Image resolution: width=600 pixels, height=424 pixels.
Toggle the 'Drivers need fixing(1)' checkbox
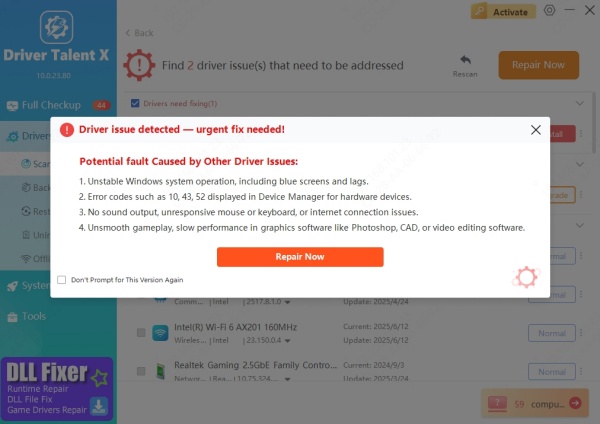pos(135,103)
